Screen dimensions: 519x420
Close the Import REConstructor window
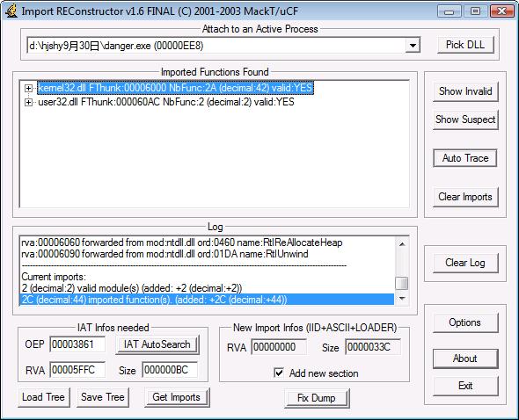tap(501, 11)
